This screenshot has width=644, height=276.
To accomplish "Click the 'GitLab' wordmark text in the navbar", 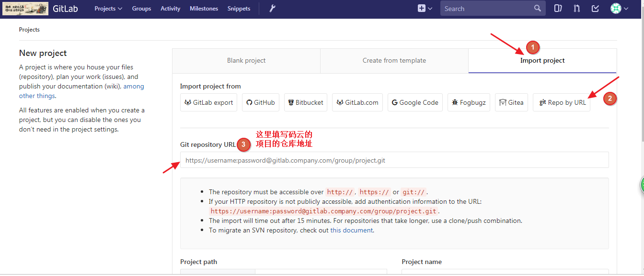I will 65,9.
